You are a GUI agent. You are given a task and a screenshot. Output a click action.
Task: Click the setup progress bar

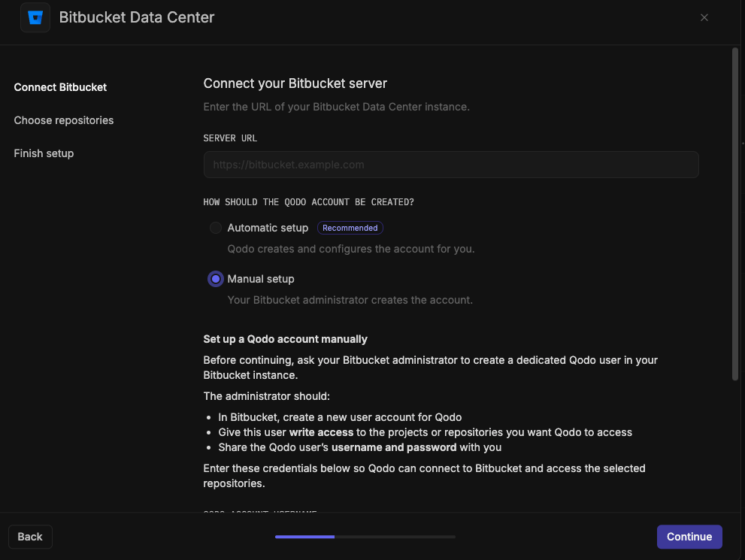pos(365,537)
